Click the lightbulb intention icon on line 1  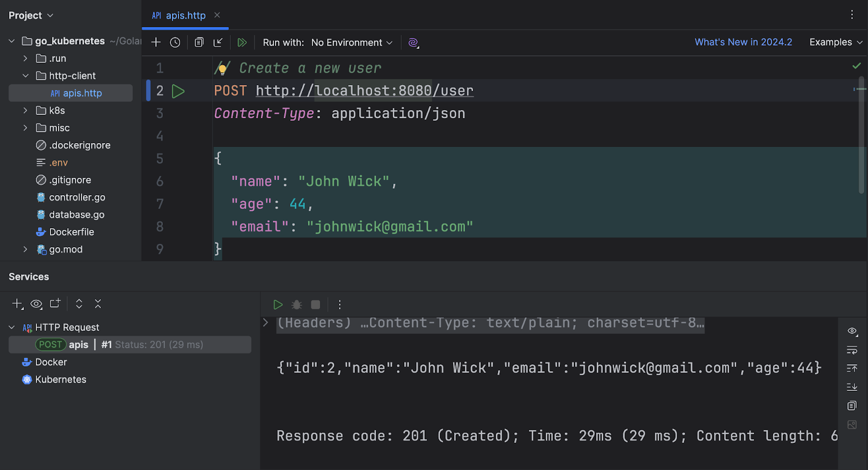point(222,69)
